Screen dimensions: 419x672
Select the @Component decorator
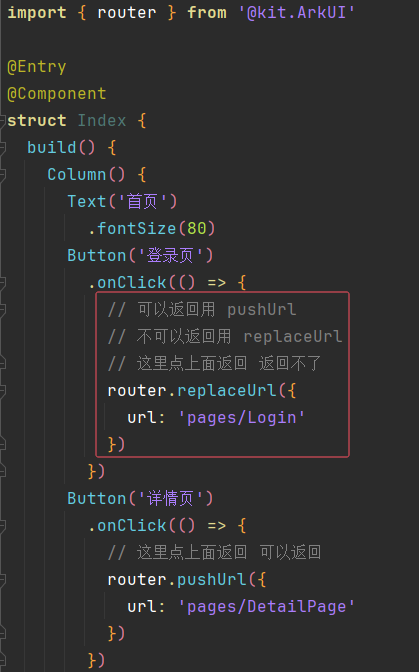pos(57,94)
